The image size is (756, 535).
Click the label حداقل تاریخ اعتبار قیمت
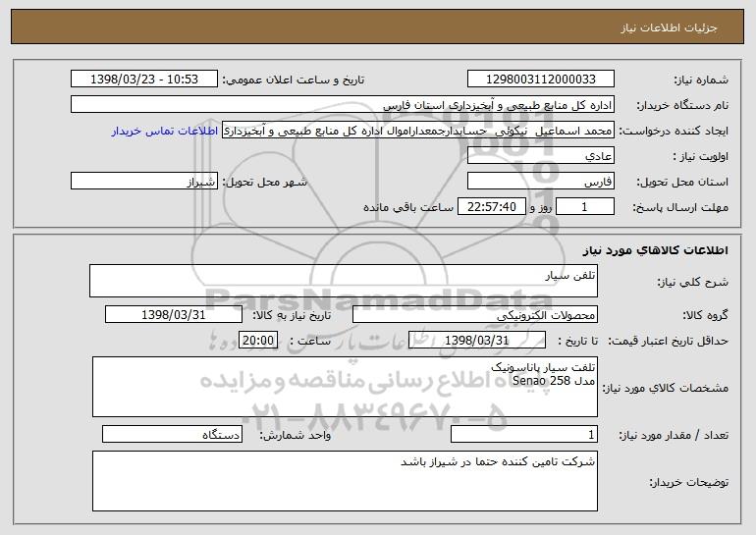[669, 341]
